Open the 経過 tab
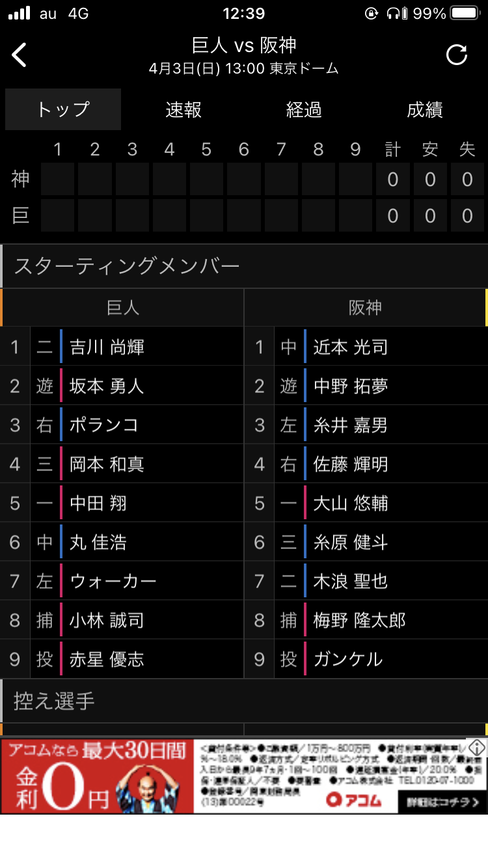 pyautogui.click(x=304, y=110)
